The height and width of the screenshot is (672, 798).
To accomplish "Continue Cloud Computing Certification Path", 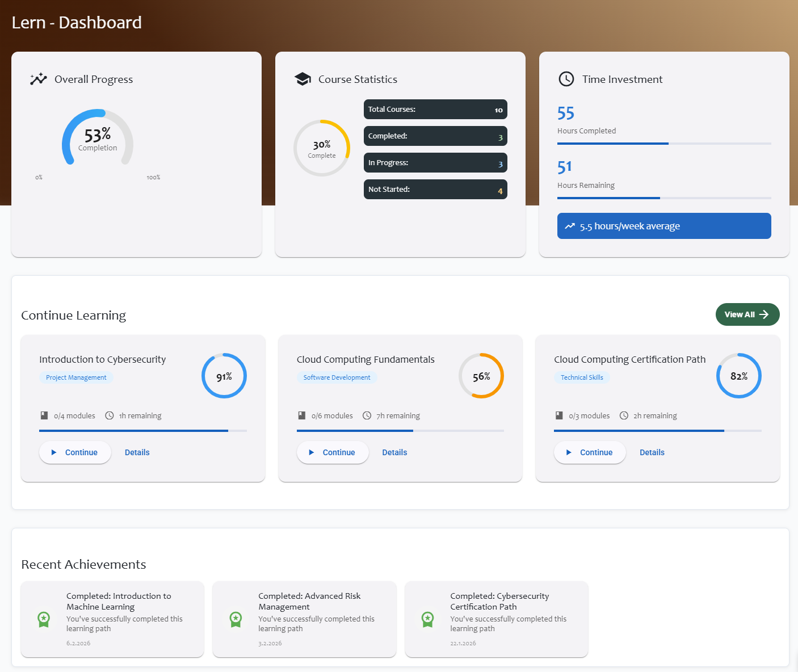I will (590, 452).
